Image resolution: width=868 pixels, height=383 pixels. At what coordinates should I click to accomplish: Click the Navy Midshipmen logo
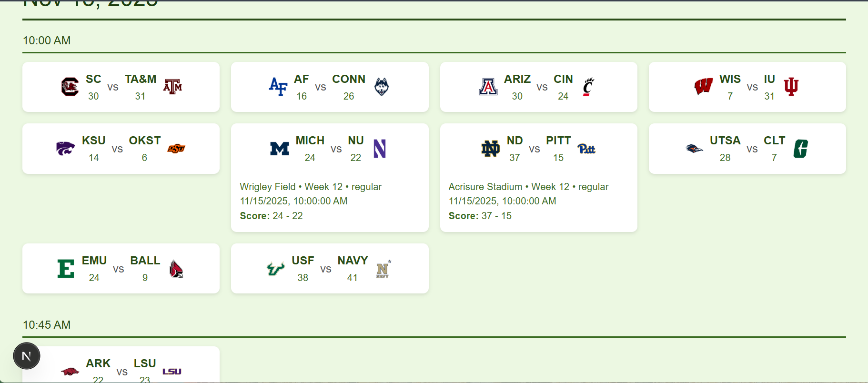[x=383, y=269]
